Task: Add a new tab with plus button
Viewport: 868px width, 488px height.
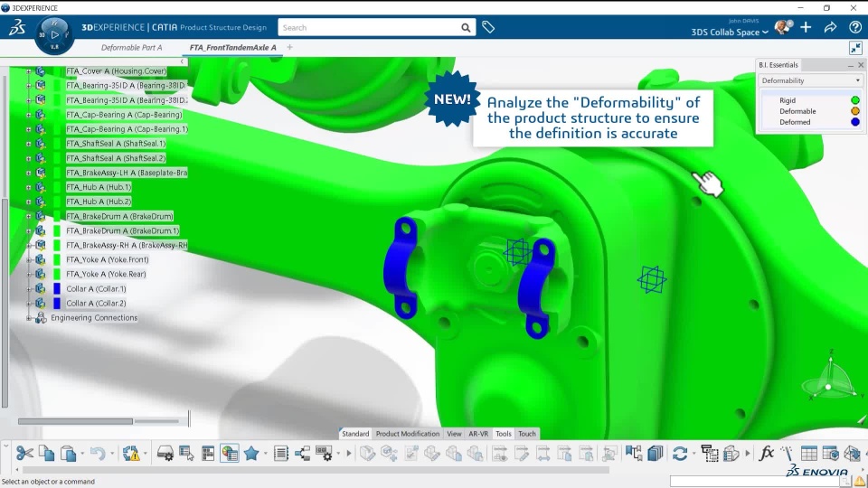Action: (x=289, y=48)
